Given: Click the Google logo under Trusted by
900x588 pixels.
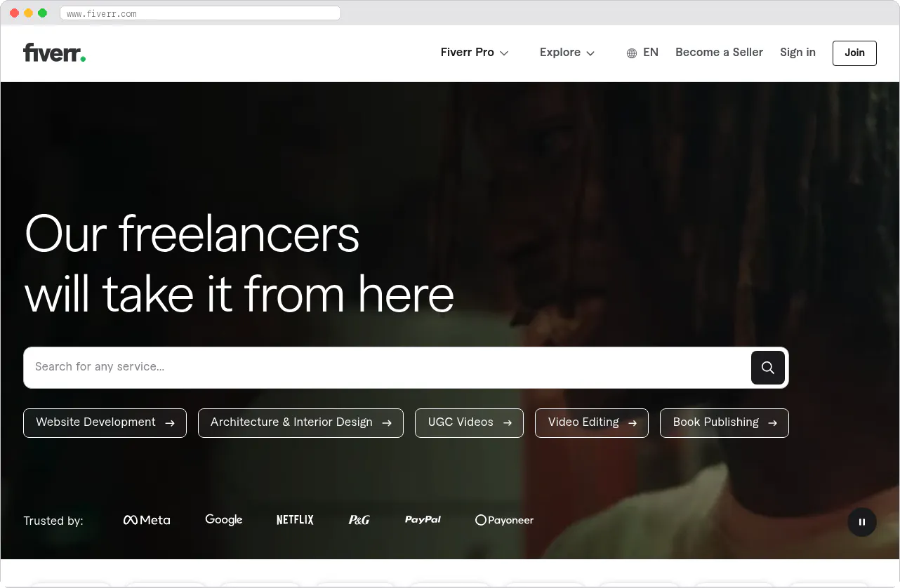Looking at the screenshot, I should pyautogui.click(x=223, y=519).
